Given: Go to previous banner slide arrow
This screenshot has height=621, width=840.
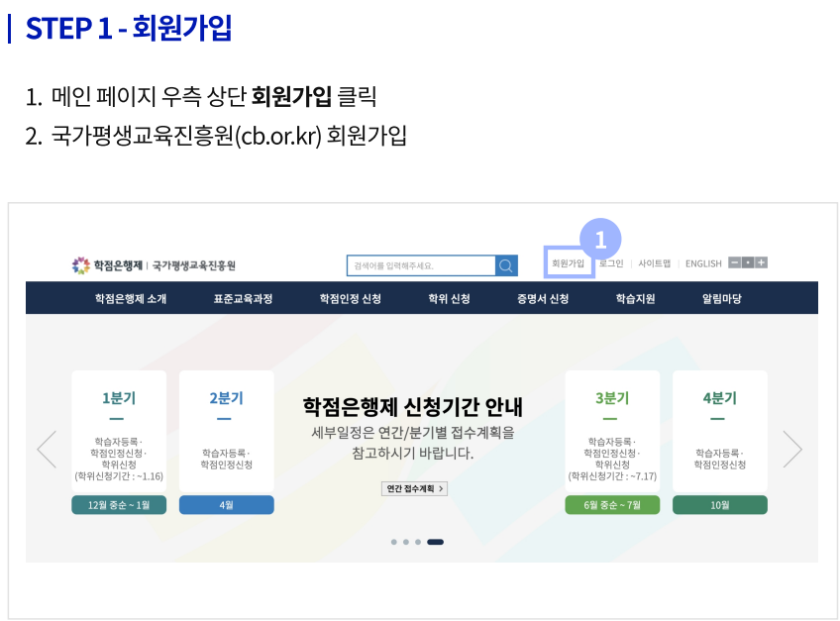Looking at the screenshot, I should click(47, 449).
